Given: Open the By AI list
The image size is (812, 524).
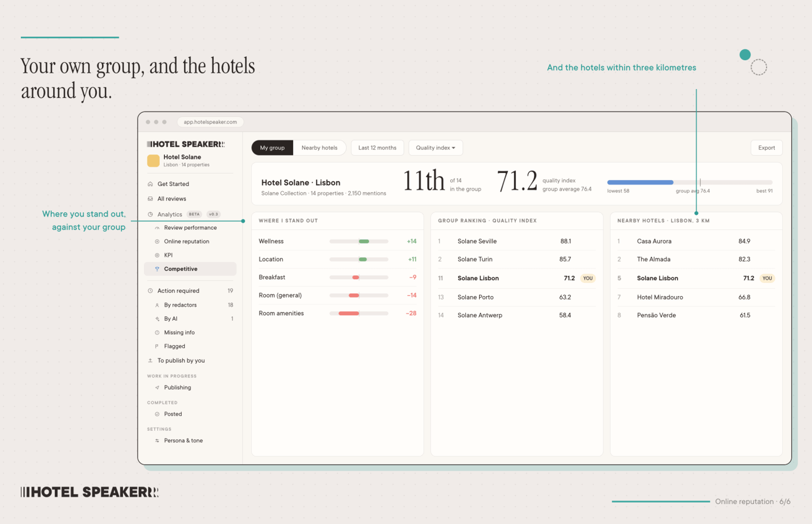Looking at the screenshot, I should [x=190, y=319].
